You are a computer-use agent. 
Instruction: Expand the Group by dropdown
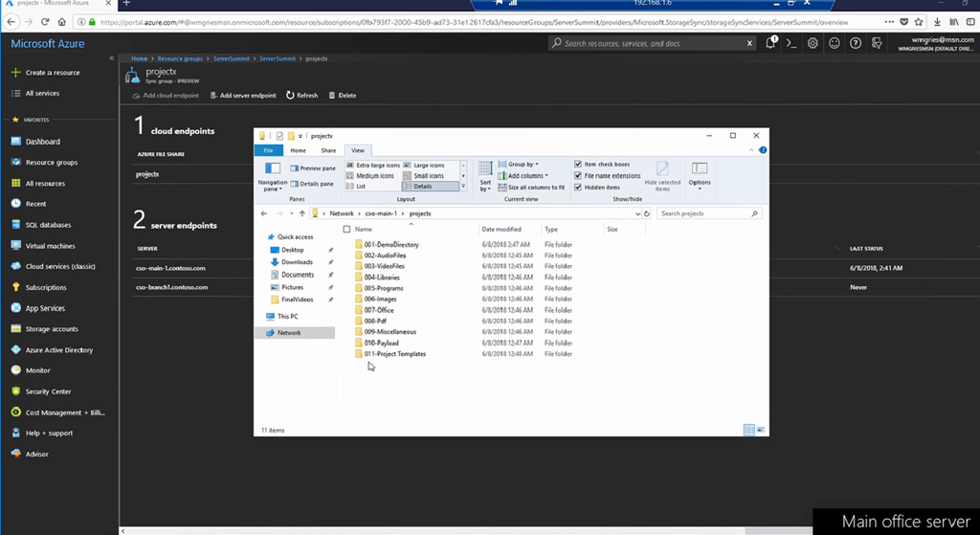point(523,165)
